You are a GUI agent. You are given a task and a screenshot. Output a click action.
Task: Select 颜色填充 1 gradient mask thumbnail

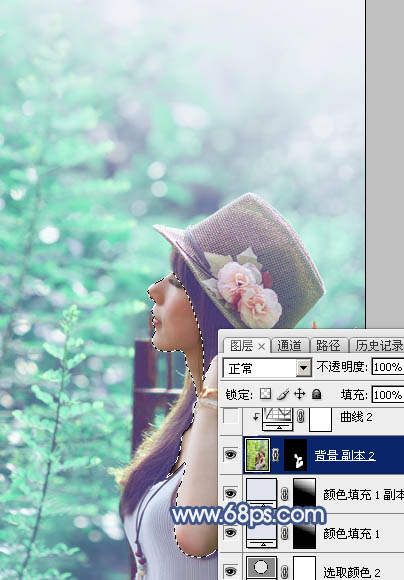(304, 533)
